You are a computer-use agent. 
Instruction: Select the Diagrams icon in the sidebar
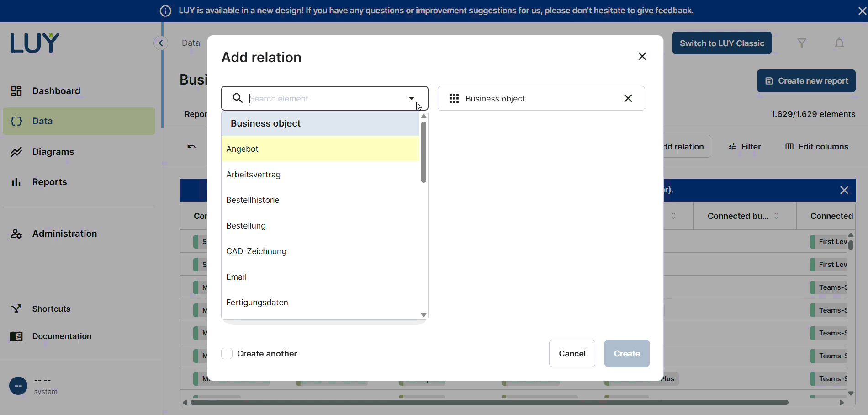click(x=16, y=151)
